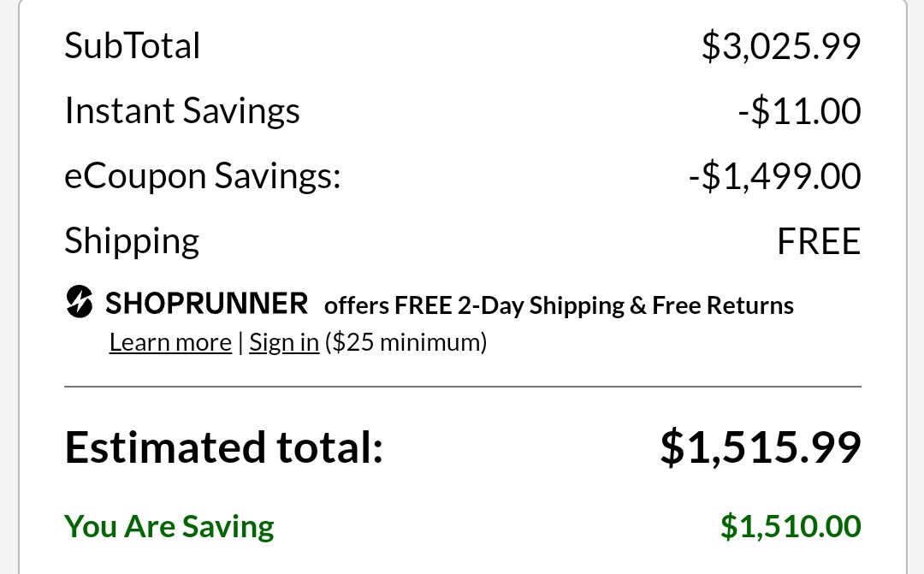Click the -$11.00 instant savings value
This screenshot has width=924, height=574.
799,111
